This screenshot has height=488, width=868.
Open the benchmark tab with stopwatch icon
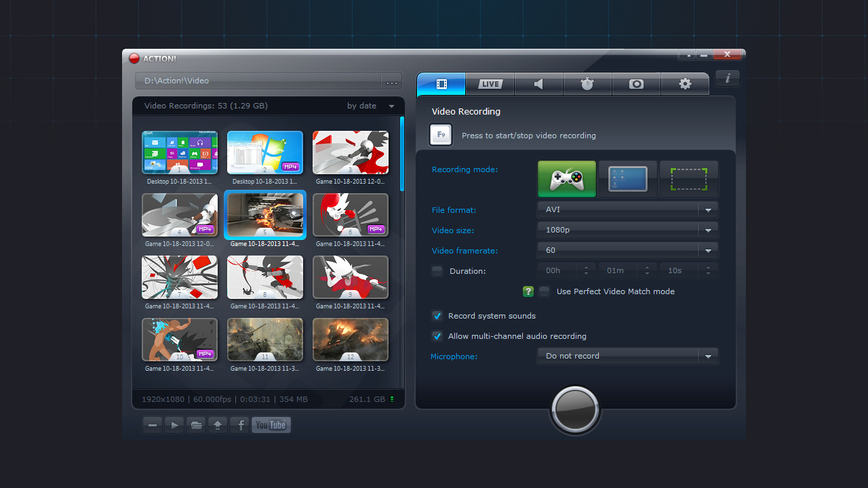click(x=587, y=83)
